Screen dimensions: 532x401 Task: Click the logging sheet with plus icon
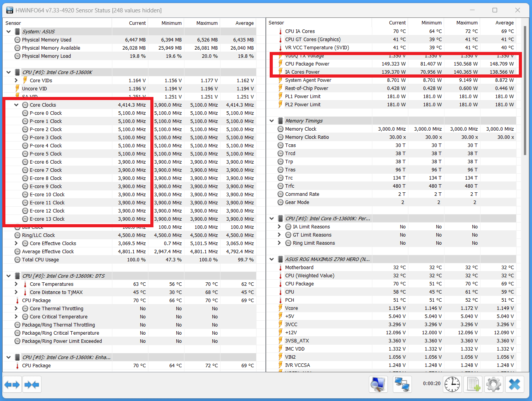[x=473, y=385]
